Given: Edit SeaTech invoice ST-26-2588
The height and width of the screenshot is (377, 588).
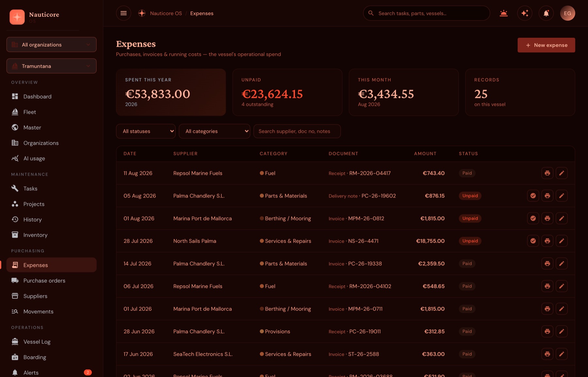Looking at the screenshot, I should pyautogui.click(x=562, y=354).
